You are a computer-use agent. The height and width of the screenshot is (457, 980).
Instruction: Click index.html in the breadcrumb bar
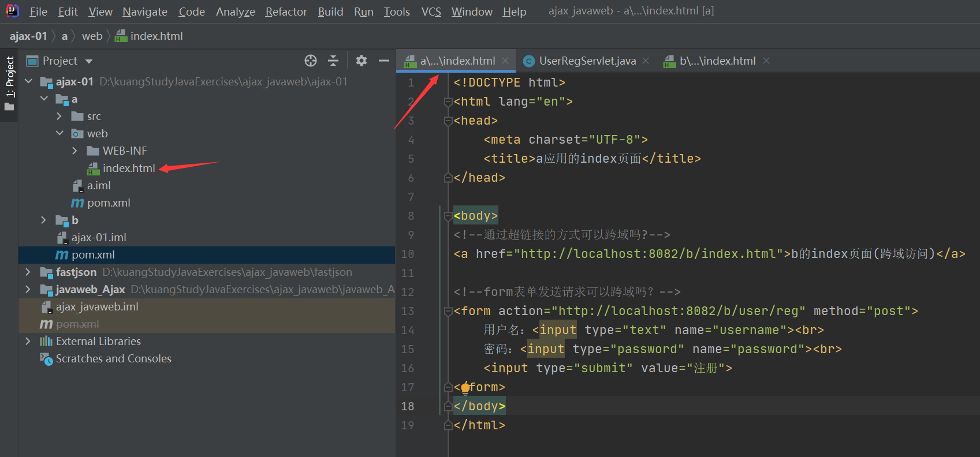[156, 36]
